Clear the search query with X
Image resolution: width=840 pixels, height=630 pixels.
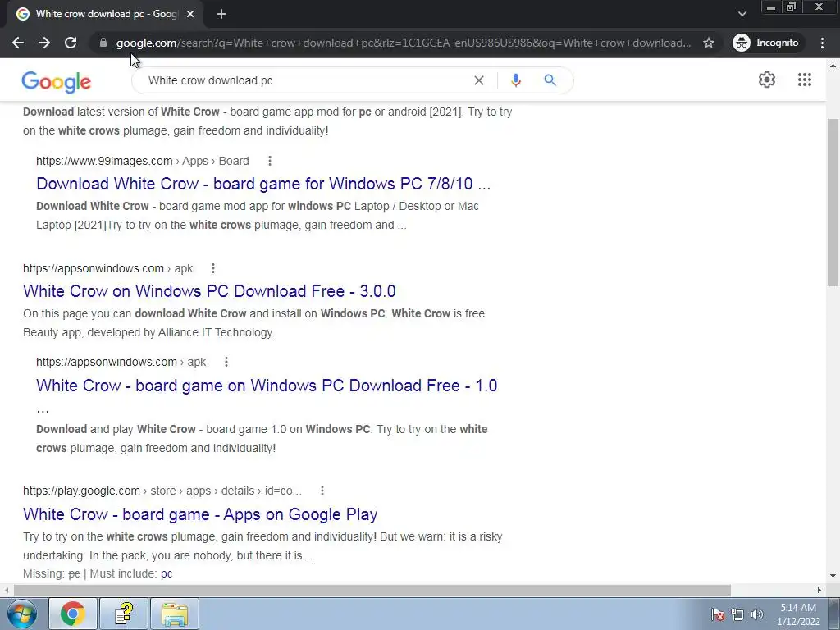pyautogui.click(x=479, y=80)
